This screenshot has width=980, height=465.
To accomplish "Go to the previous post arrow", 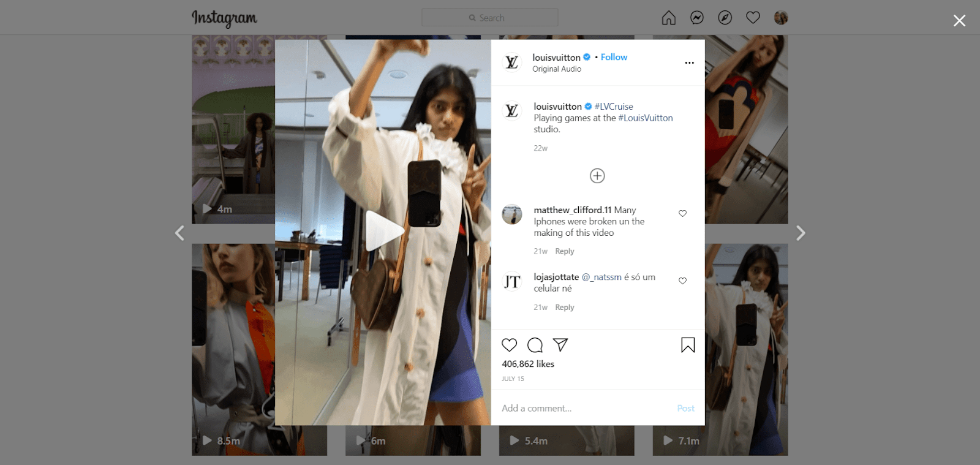I will [x=179, y=233].
